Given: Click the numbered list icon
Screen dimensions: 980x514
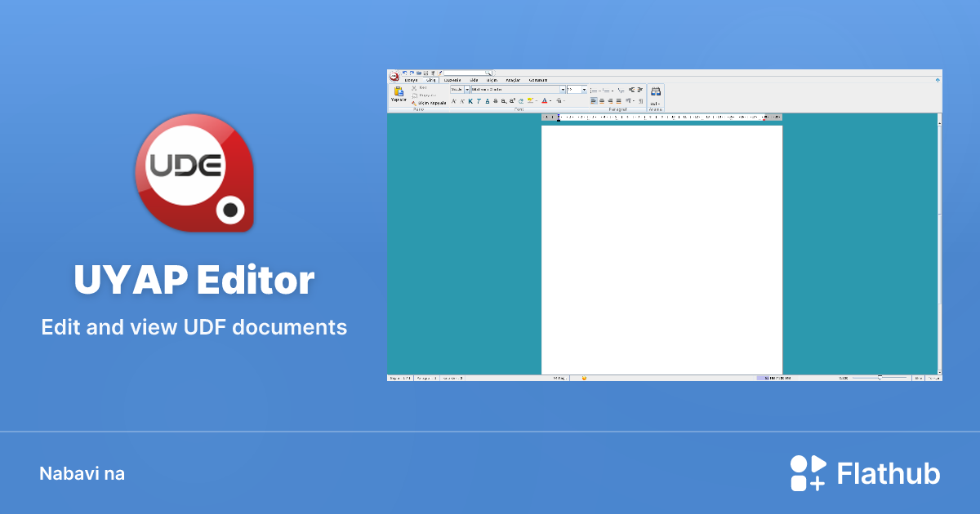Looking at the screenshot, I should 605,91.
